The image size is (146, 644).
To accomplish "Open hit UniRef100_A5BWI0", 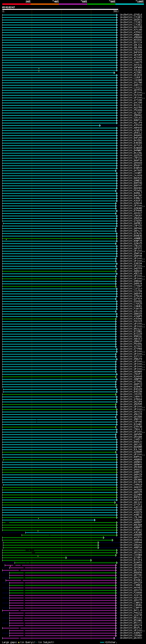I will [131, 35].
